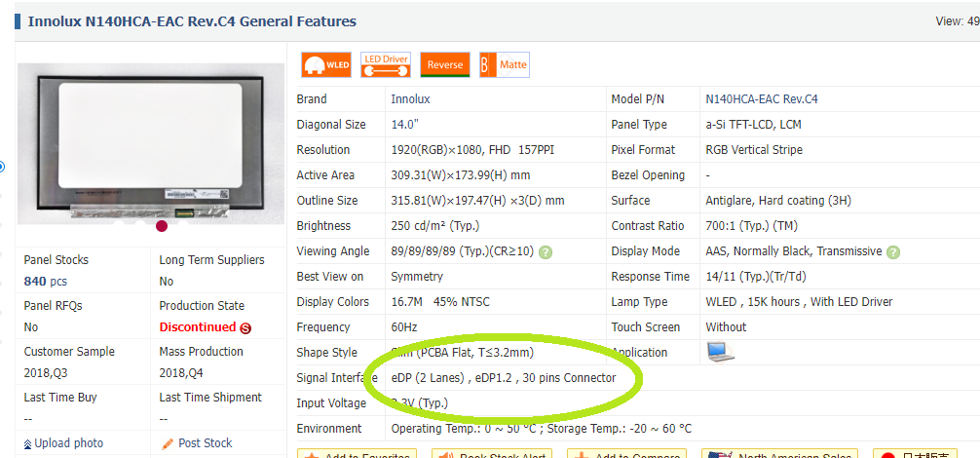Click the Discontinued status stop icon
The image size is (980, 458).
[245, 327]
